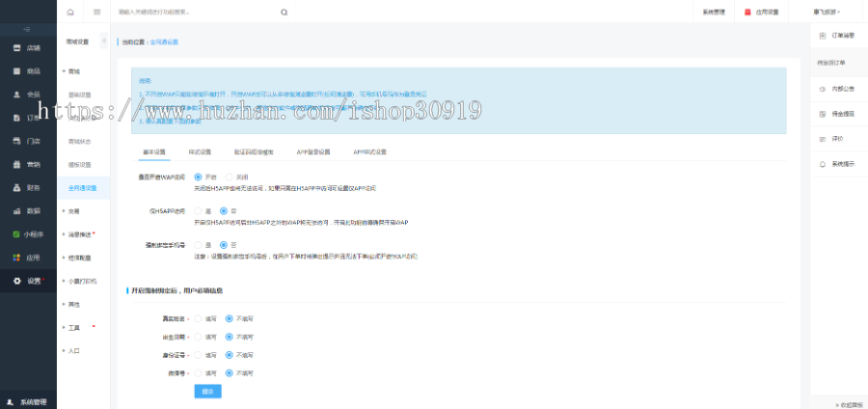Open the 会员 (member) sidebar icon
The image size is (868, 409).
(16, 95)
